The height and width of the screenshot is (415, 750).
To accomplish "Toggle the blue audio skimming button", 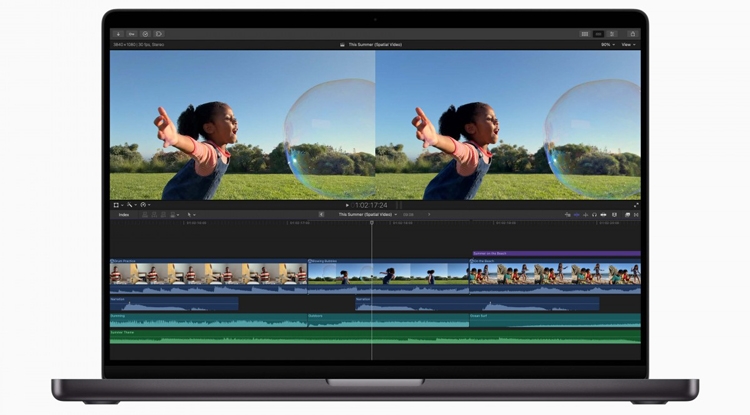I will (576, 215).
